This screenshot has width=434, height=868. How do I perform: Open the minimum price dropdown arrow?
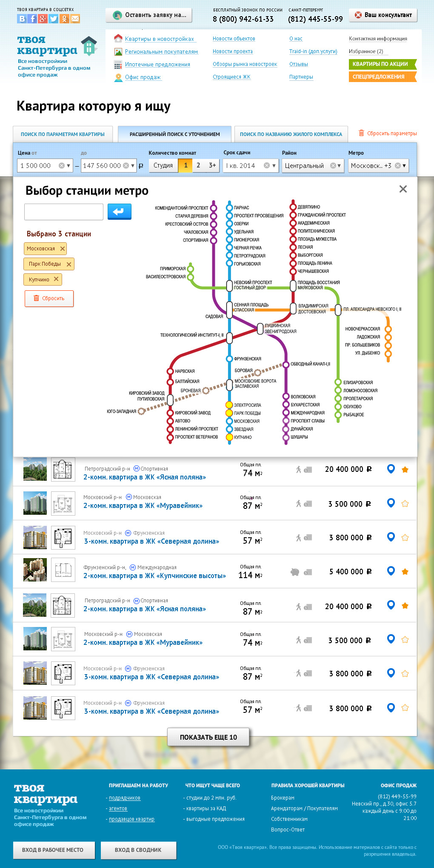[x=69, y=165]
